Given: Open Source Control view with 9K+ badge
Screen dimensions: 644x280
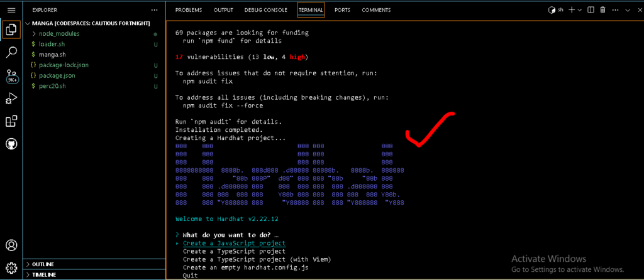Looking at the screenshot, I should click(11, 76).
